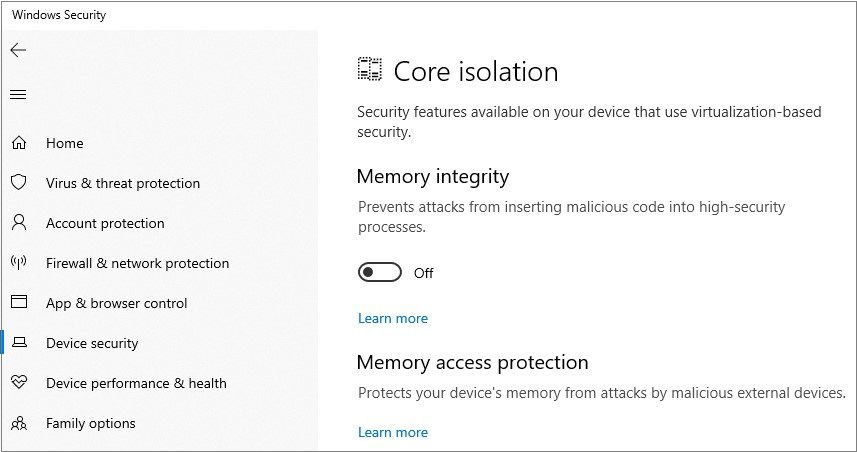The image size is (857, 452).
Task: Navigate to Account protection
Action: (105, 223)
